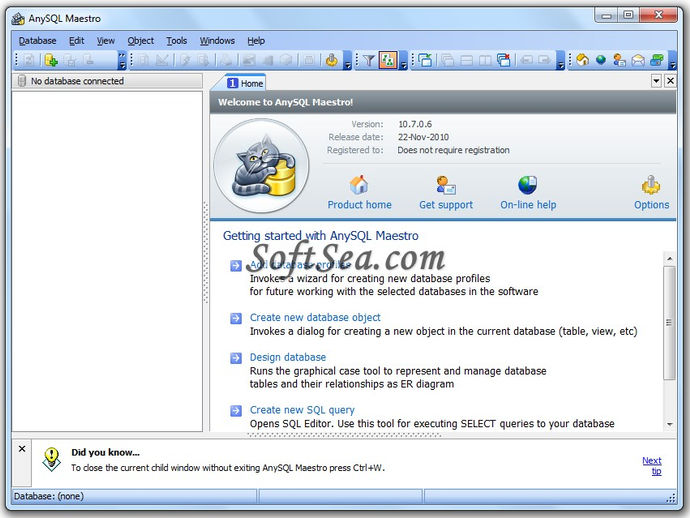Open the Product home link

point(360,205)
